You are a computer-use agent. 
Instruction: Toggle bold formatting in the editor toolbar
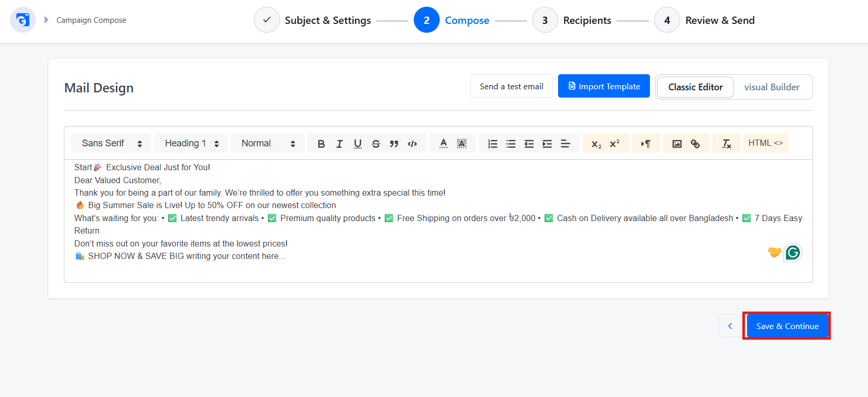(x=321, y=144)
